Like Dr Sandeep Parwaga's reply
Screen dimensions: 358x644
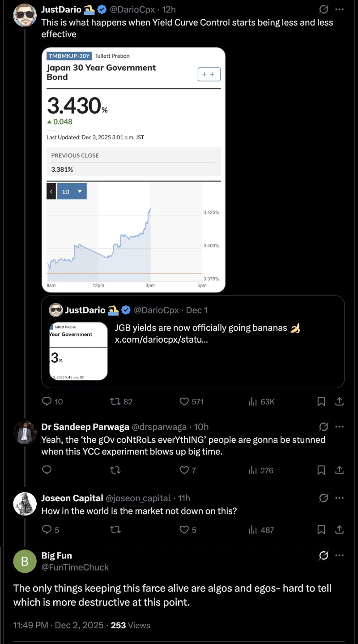[x=184, y=470]
